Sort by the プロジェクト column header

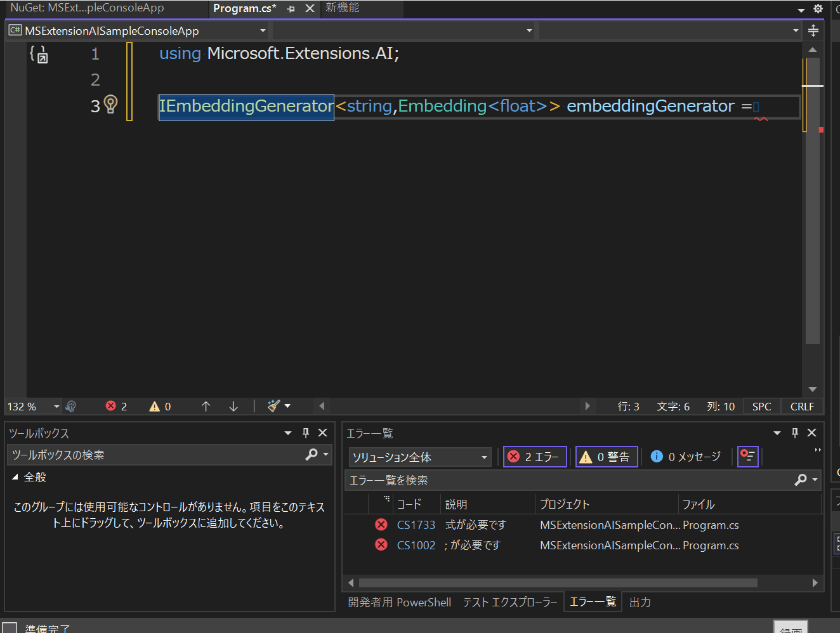tap(607, 504)
